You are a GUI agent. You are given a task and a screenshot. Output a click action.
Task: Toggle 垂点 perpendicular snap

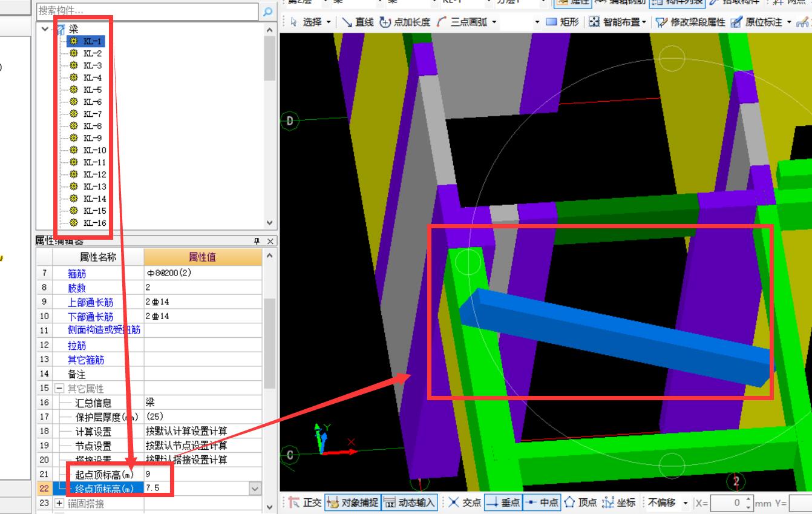point(503,502)
